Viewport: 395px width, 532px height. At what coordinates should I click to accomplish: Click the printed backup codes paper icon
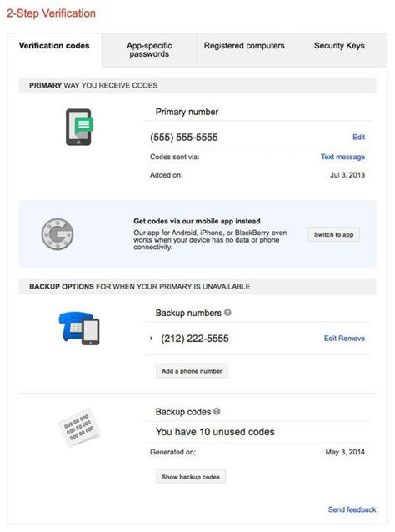point(79,427)
